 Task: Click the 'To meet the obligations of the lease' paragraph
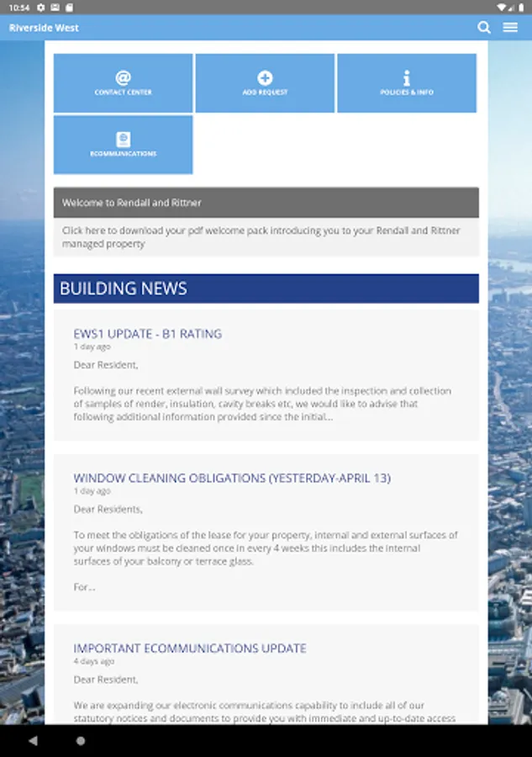(266, 548)
